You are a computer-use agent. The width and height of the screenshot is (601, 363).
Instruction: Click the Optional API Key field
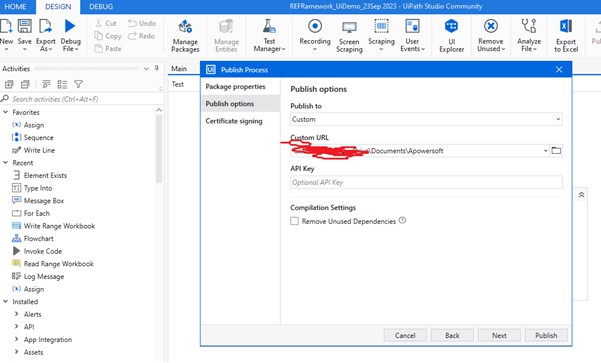[426, 182]
